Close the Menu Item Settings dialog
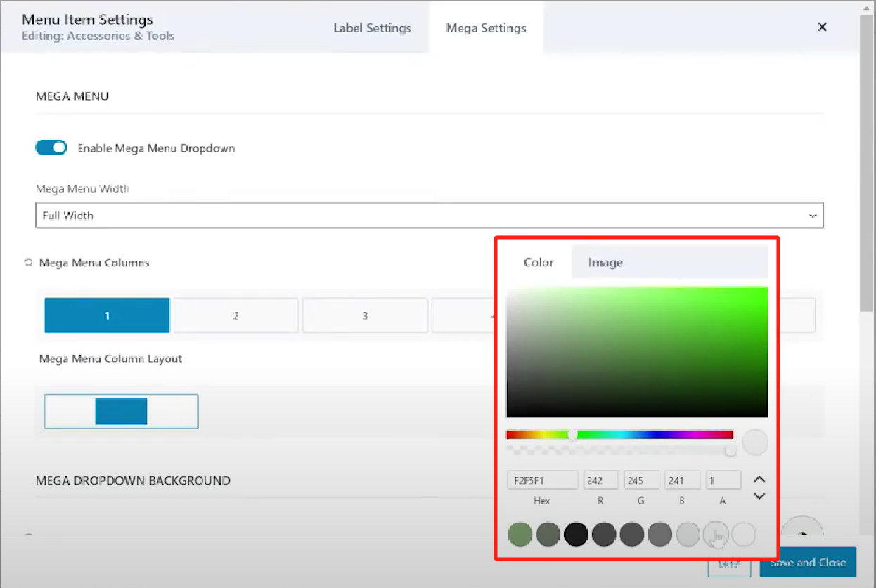Screen dimensions: 876x588 click(x=822, y=27)
